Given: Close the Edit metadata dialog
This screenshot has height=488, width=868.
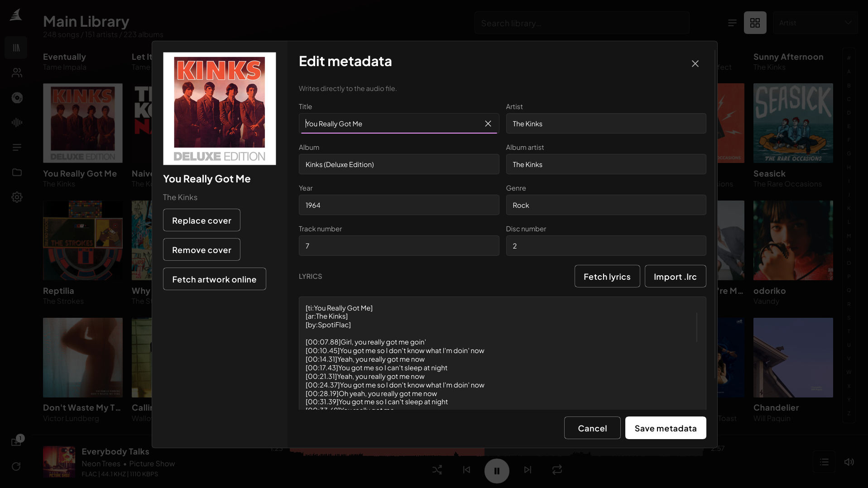Looking at the screenshot, I should 695,63.
